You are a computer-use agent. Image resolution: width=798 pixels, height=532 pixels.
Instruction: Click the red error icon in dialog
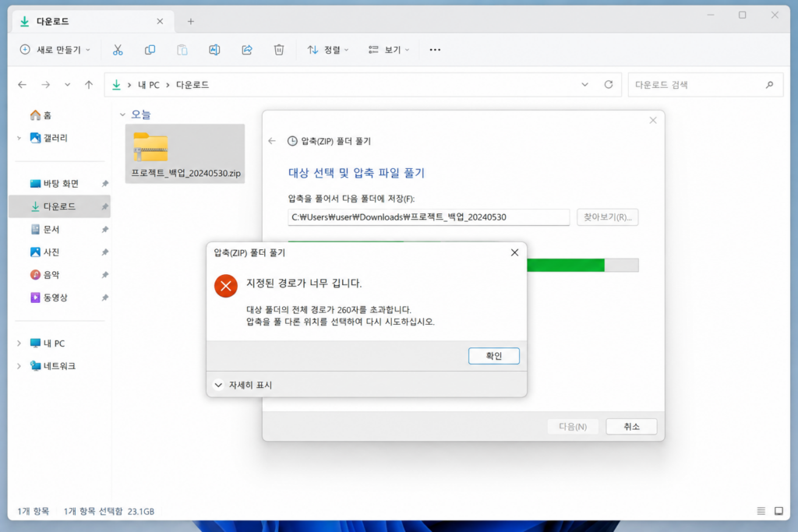click(226, 285)
